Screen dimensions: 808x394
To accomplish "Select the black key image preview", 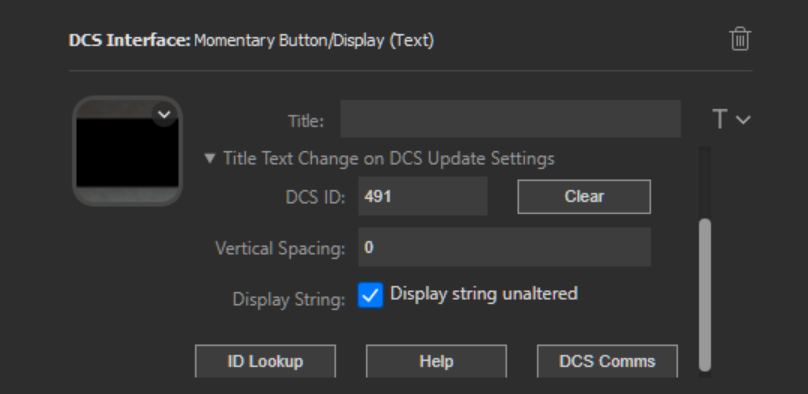I will point(127,151).
